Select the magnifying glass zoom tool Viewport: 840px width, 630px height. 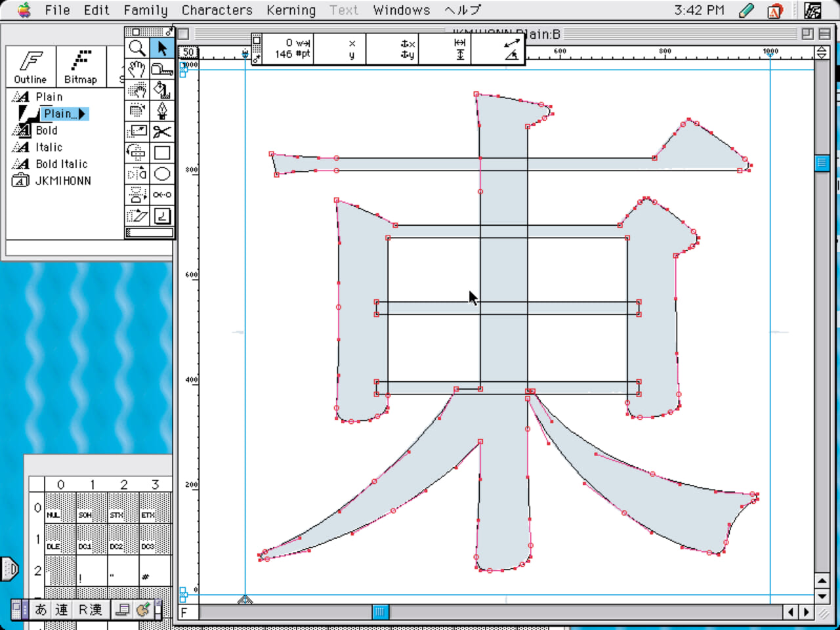click(136, 48)
